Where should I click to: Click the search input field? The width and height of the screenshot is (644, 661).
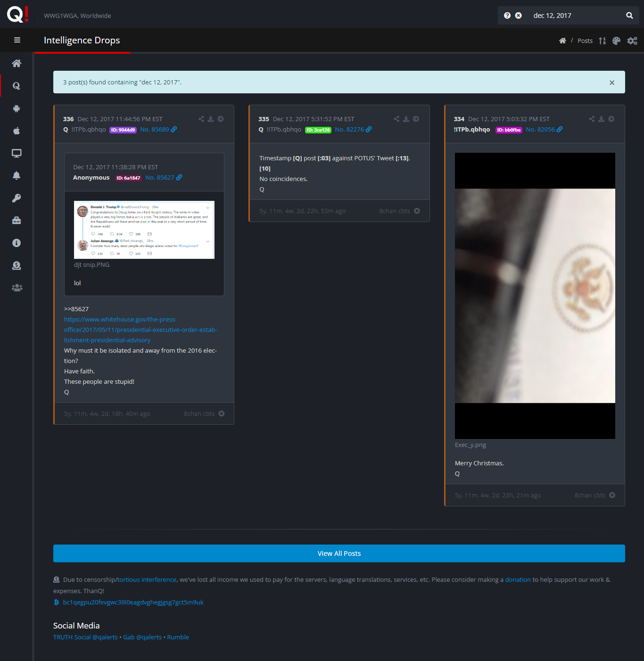tap(575, 16)
